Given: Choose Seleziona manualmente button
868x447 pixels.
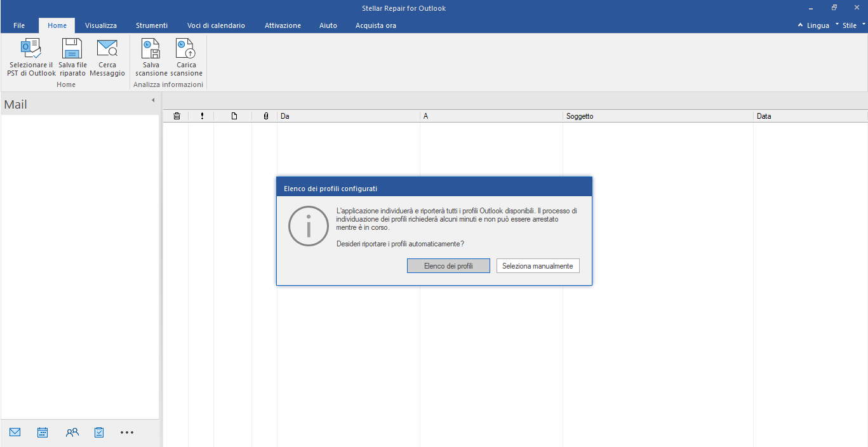Looking at the screenshot, I should click(x=537, y=266).
